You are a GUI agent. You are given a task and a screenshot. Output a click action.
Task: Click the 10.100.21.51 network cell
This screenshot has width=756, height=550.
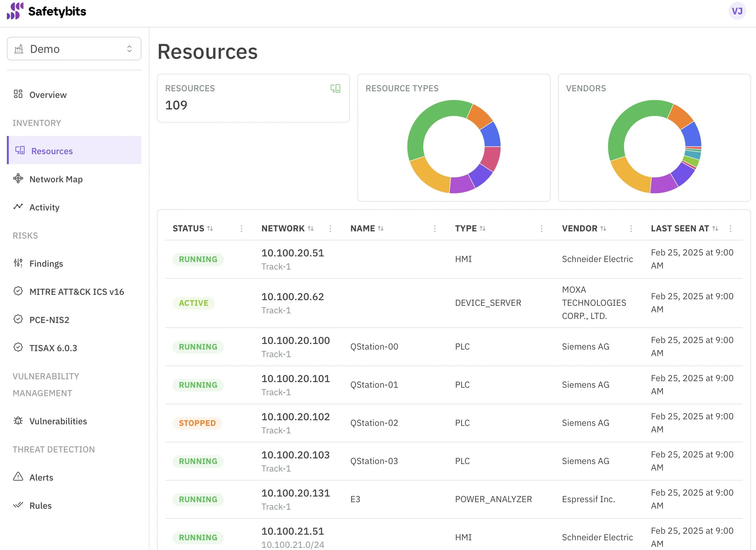click(293, 537)
